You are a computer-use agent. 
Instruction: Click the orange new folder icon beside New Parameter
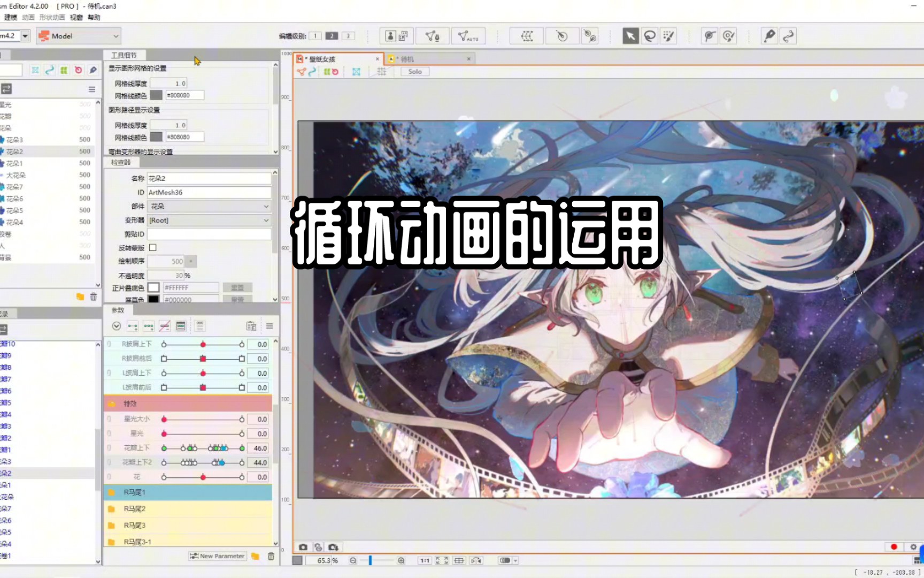tap(256, 556)
